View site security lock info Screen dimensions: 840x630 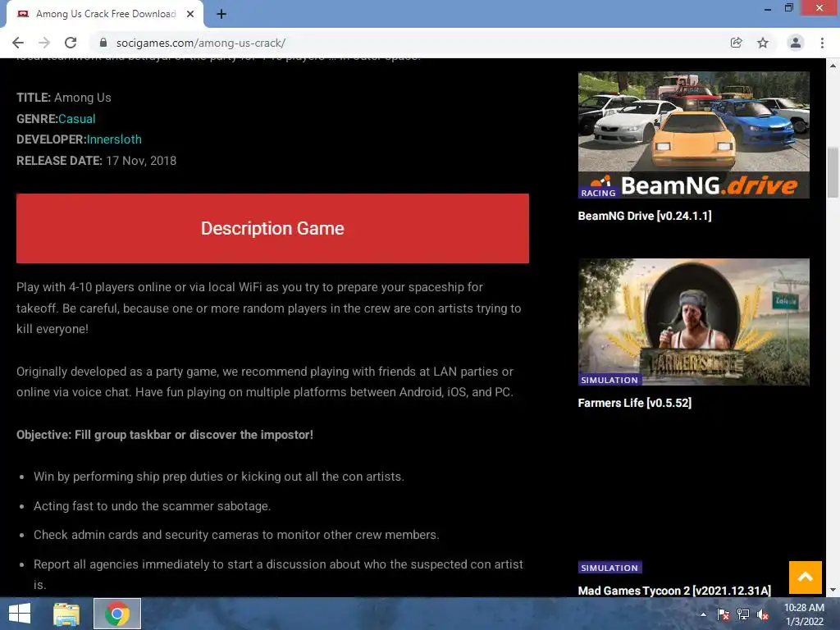coord(103,43)
